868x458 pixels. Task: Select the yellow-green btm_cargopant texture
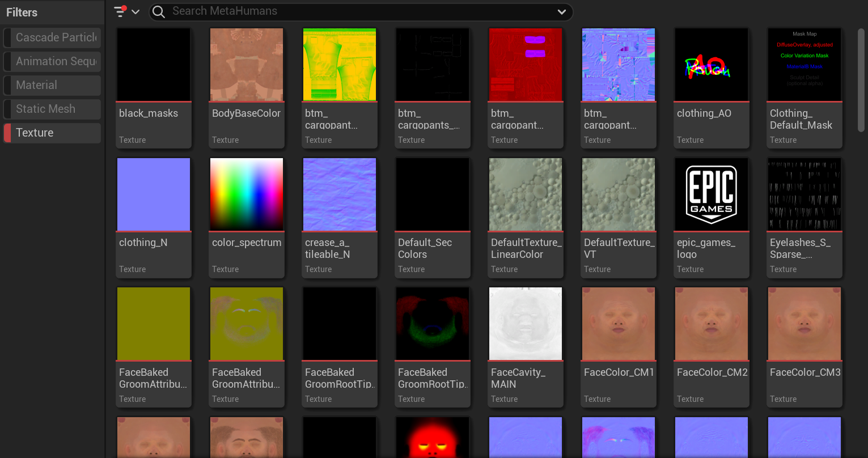click(x=340, y=88)
